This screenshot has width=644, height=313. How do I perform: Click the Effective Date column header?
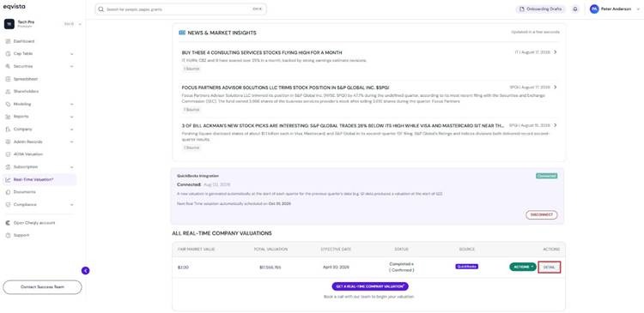coord(336,250)
